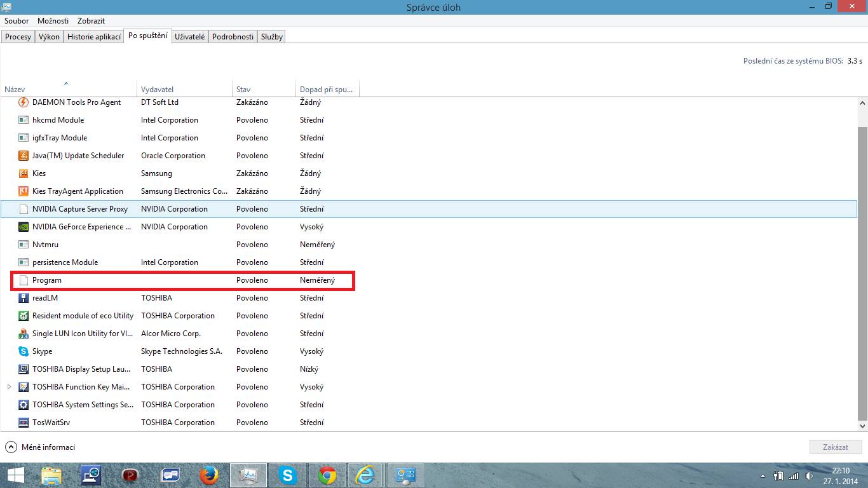Click the Nvtmru entry icon

click(x=24, y=245)
